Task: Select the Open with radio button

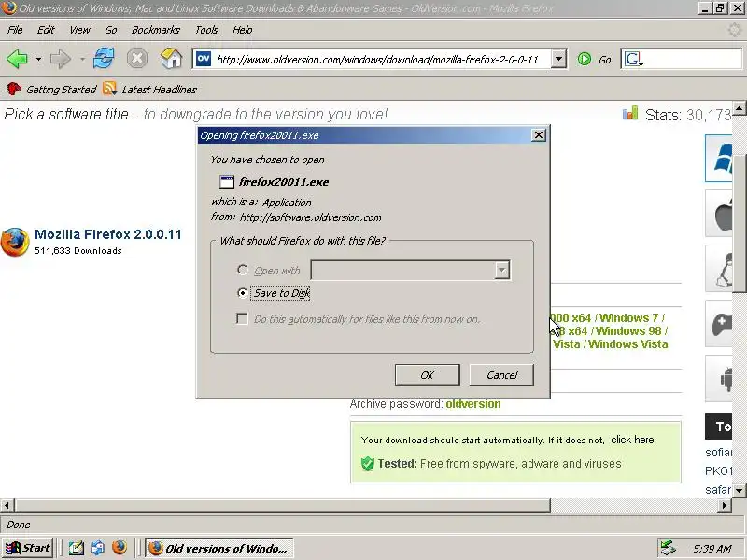Action: click(242, 270)
